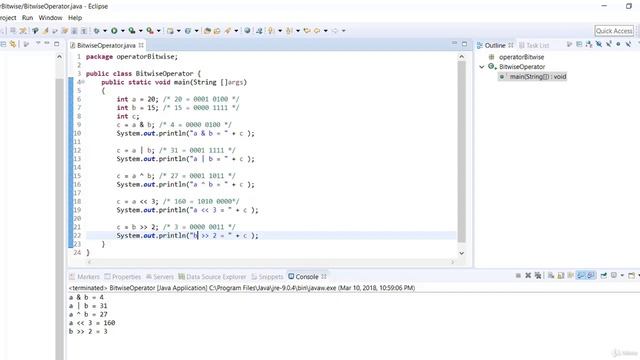
Task: Click editor scrollbar up arrow
Action: pos(462,57)
